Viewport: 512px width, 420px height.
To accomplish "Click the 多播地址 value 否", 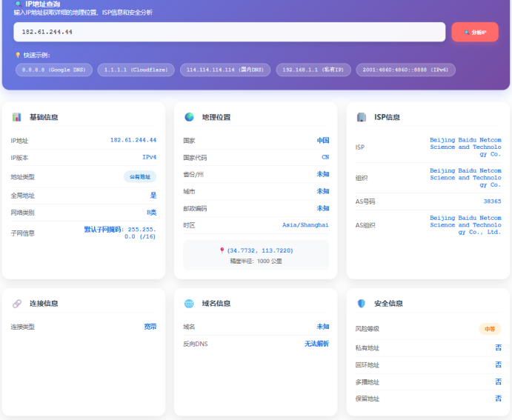I will coord(498,381).
